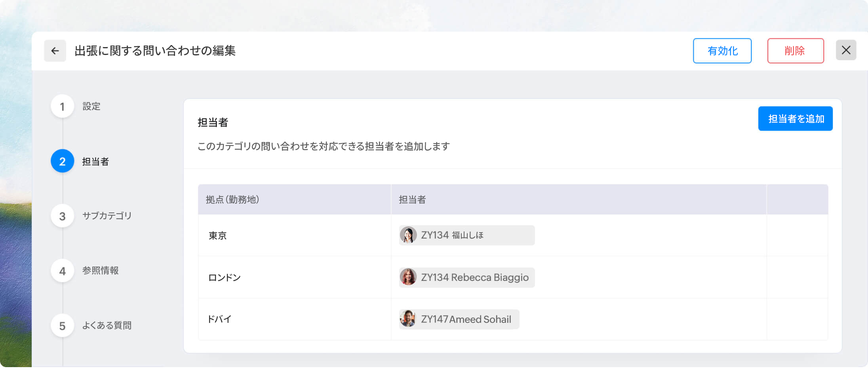Select step 1 circle labeled 設定
Screen dimensions: 868x379
62,106
